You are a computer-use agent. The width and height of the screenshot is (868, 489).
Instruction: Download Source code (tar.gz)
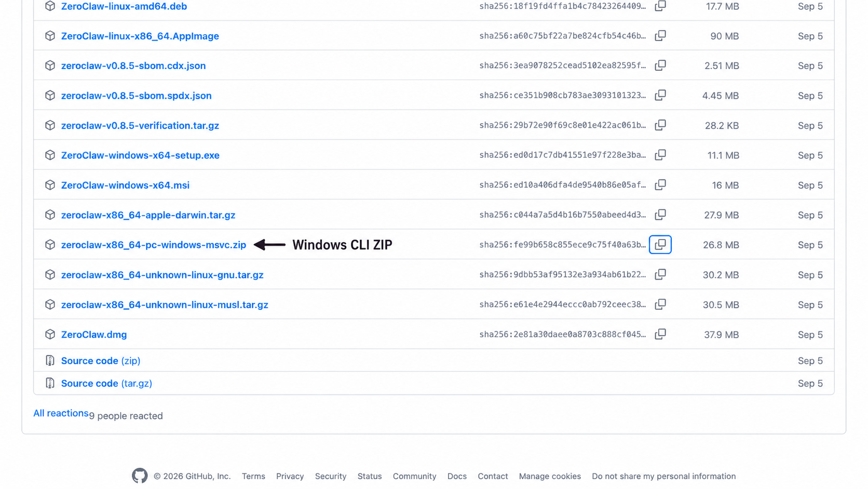tap(106, 384)
